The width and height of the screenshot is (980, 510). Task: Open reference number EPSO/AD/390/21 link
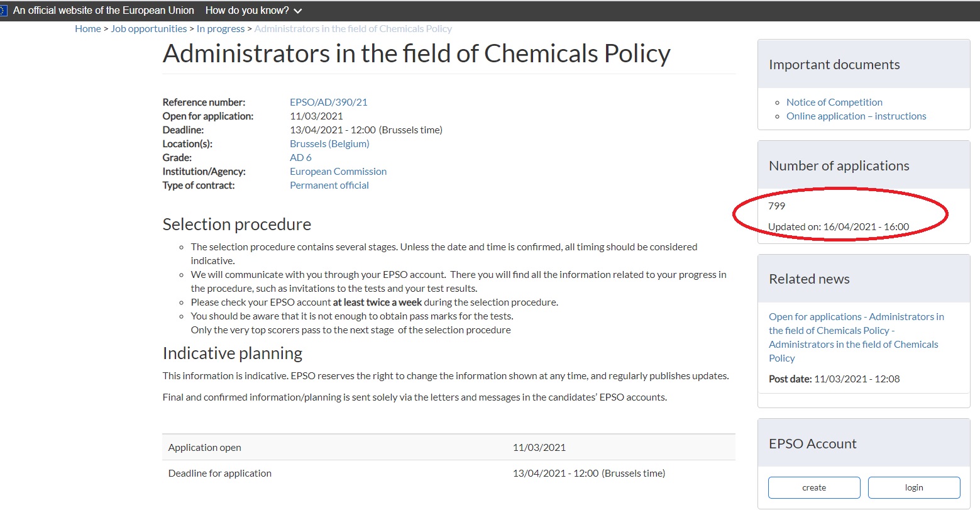coord(328,102)
